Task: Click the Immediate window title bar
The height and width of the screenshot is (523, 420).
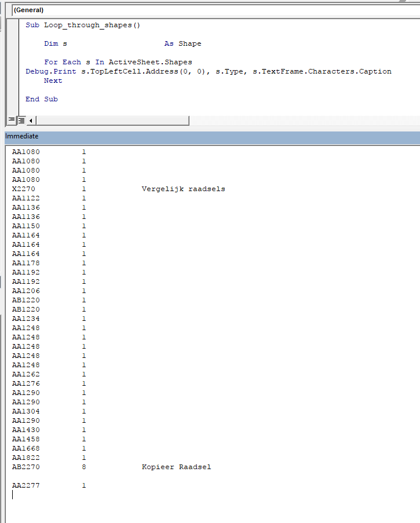Action: click(212, 136)
